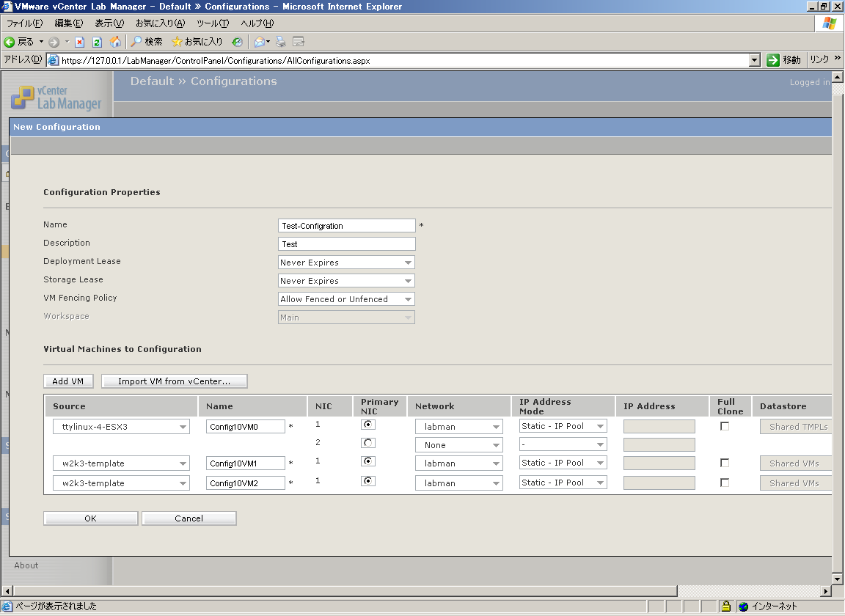Image resolution: width=845 pixels, height=616 pixels.
Task: Go to the Home page icon
Action: 115,42
